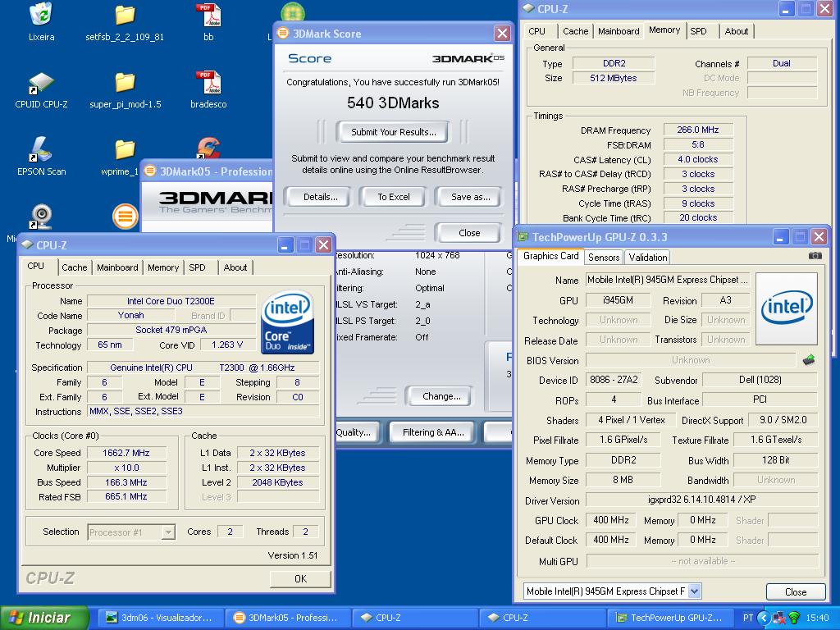Click the GPU-Z Name field
The image size is (840, 630).
(667, 280)
